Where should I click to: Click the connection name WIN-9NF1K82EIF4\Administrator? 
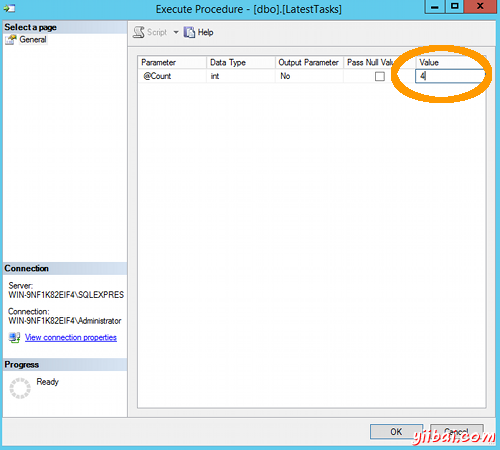[x=65, y=321]
